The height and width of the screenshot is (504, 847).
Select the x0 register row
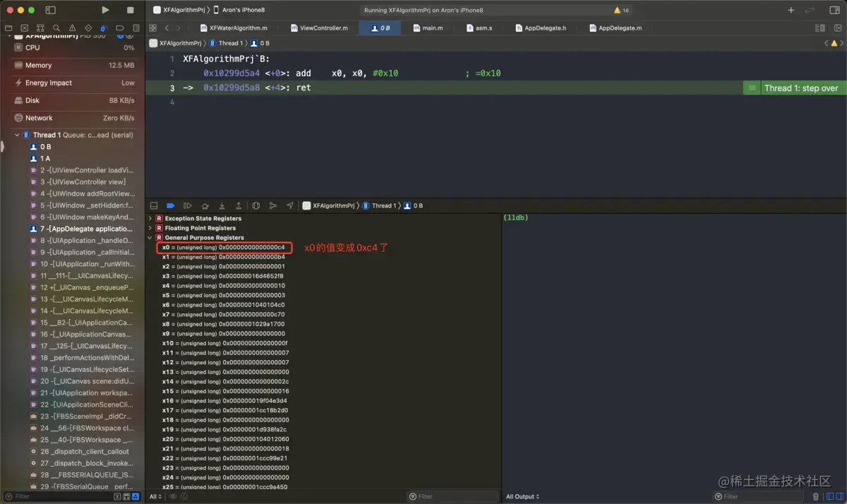point(224,248)
